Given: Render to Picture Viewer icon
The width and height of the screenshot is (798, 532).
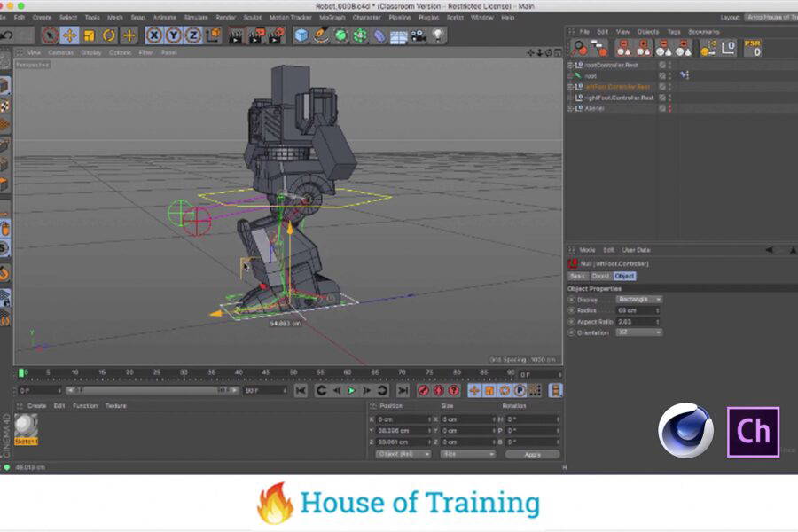Looking at the screenshot, I should tap(255, 35).
